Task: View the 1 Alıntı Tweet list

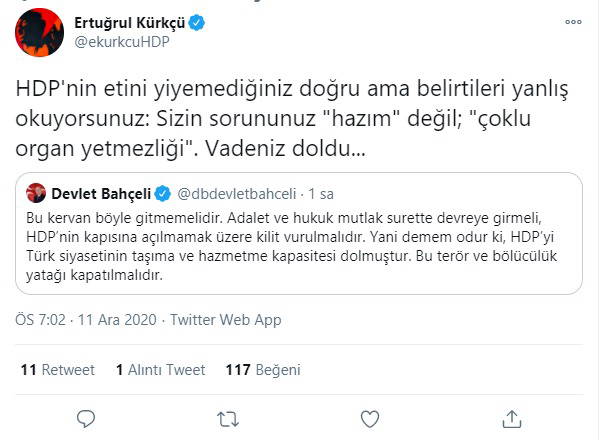Action: (160, 370)
